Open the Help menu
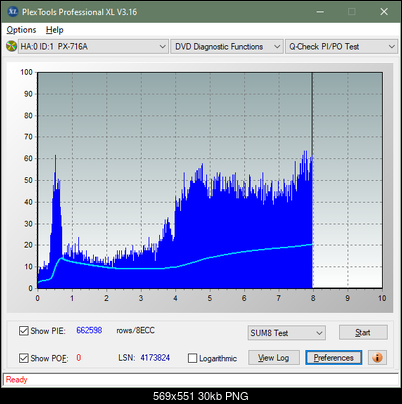Viewport: 402px width, 404px height. 55,30
